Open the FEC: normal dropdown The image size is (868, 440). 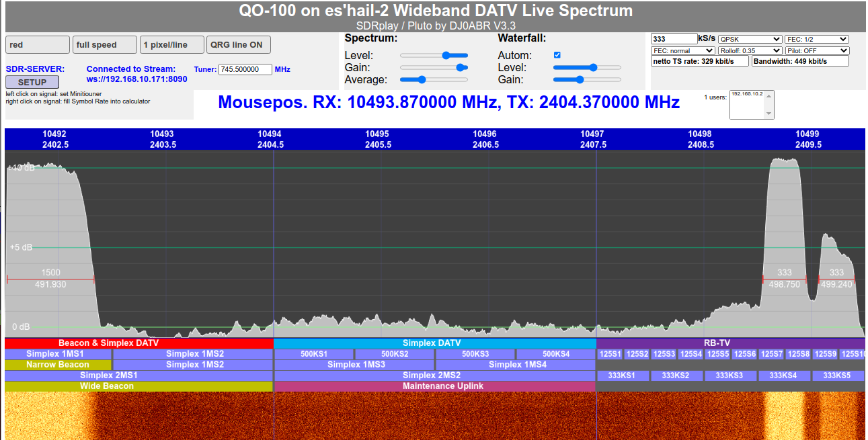pos(683,51)
